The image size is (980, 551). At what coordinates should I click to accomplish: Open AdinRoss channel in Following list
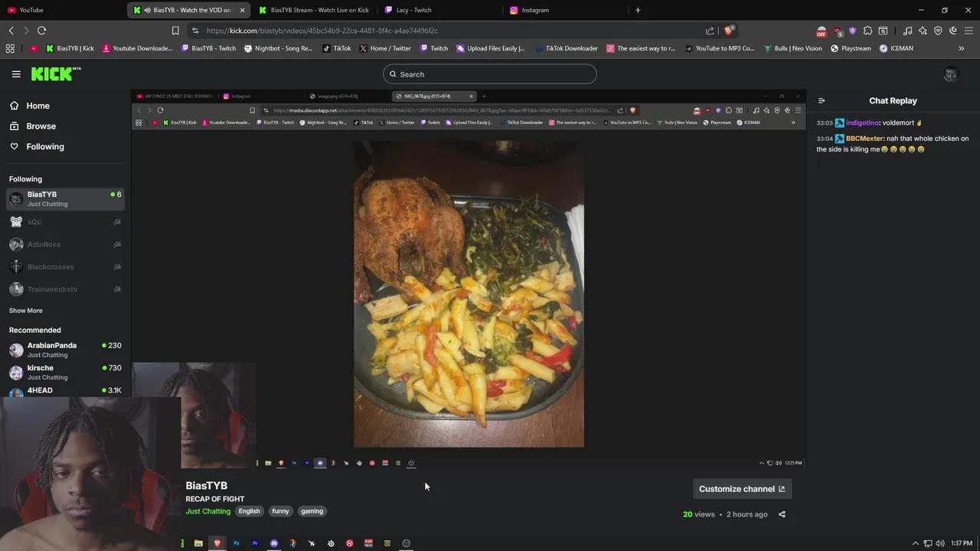(65, 244)
